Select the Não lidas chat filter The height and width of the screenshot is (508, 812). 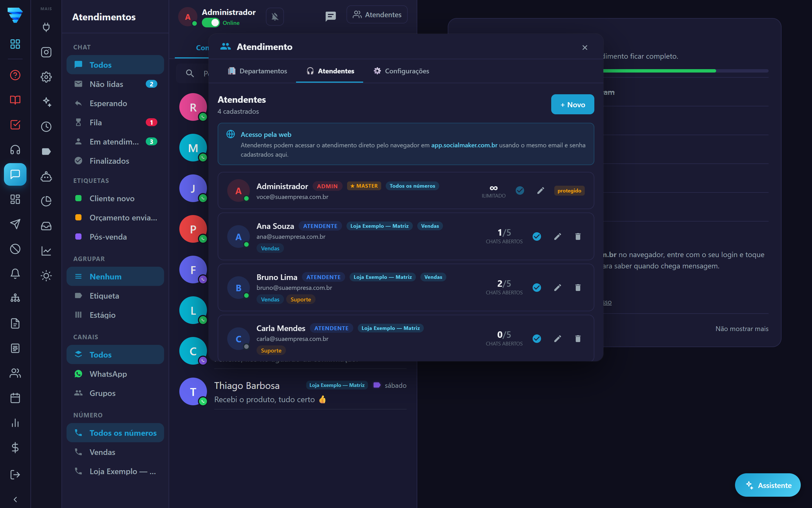coord(115,84)
